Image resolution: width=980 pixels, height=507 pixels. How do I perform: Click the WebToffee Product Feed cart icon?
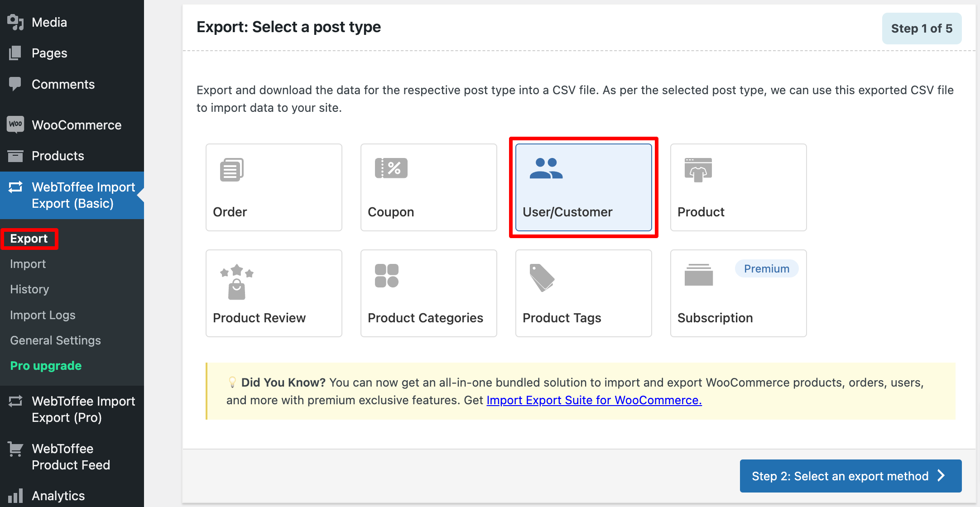[x=15, y=449]
